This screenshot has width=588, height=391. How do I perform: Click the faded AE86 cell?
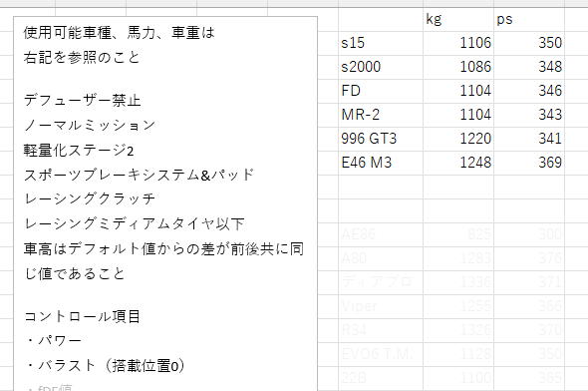pyautogui.click(x=381, y=235)
